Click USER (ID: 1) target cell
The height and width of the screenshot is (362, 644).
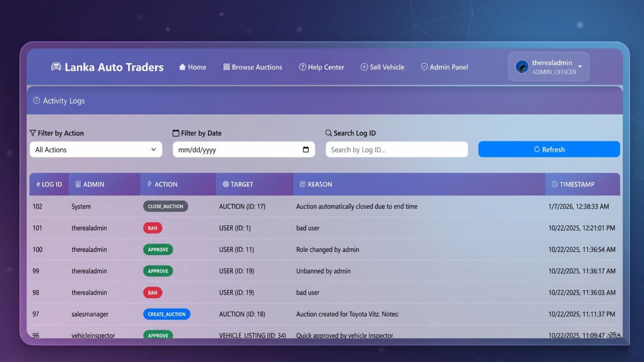235,228
